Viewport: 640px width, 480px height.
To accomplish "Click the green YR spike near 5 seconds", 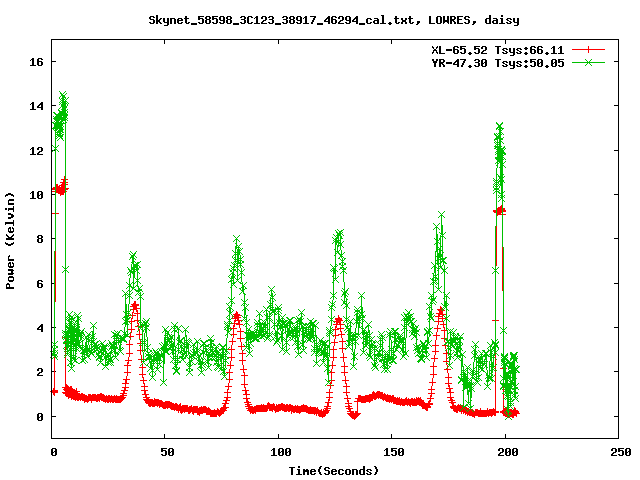I will (63, 95).
